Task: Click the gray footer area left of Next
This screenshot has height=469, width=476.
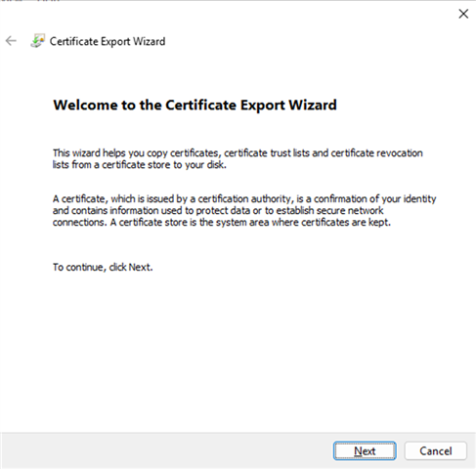Action: 166,451
